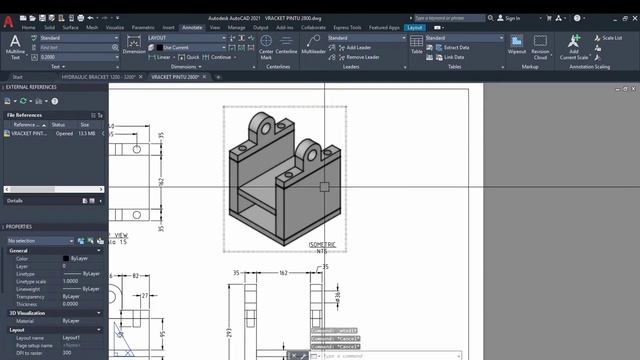The width and height of the screenshot is (640, 360).
Task: Click the Select Objects icon in Properties panel
Action: click(x=90, y=241)
